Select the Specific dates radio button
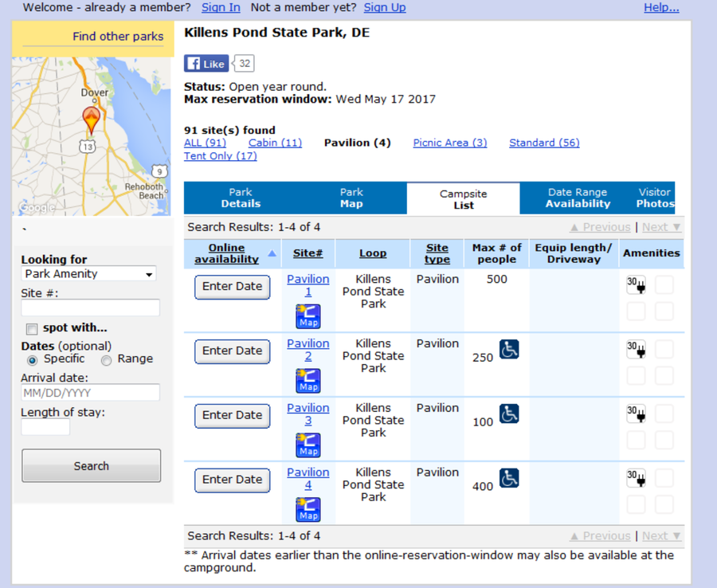The width and height of the screenshot is (717, 588). (32, 360)
